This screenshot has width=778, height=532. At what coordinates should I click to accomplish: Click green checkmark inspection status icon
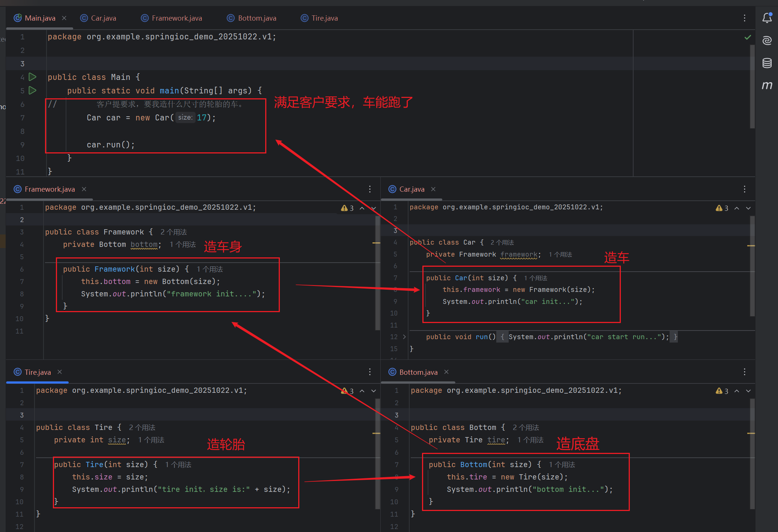click(x=748, y=37)
